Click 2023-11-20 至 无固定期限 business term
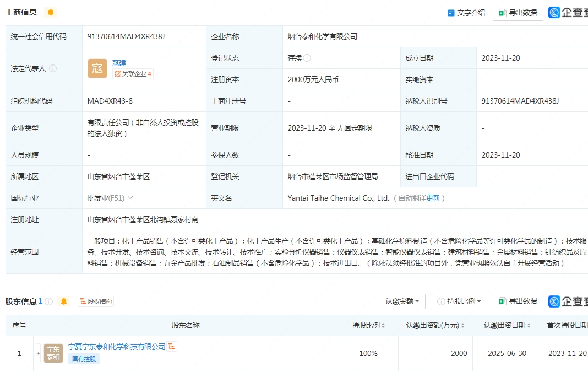The image size is (588, 372). (x=330, y=128)
